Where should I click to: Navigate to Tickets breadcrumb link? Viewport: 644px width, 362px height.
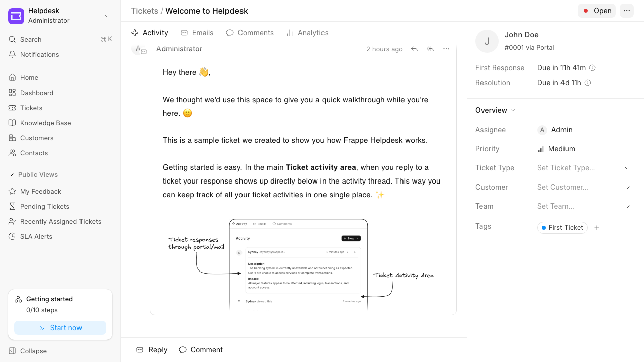pos(144,11)
